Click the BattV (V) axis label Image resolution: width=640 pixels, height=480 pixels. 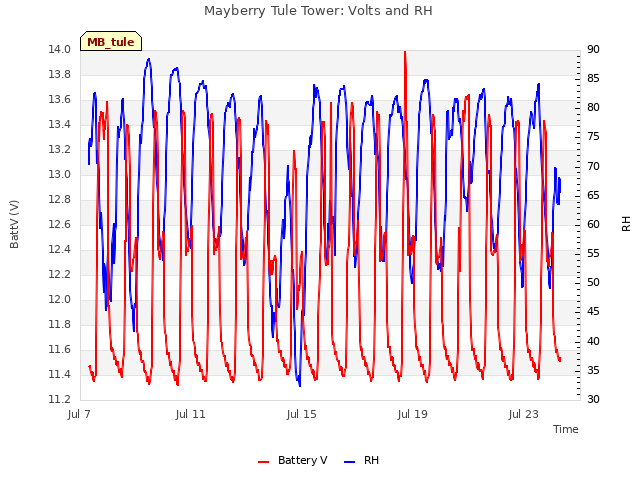tap(14, 224)
